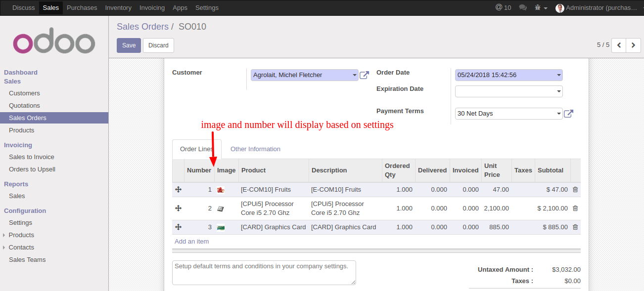
Task: Discard changes to the order
Action: pyautogui.click(x=158, y=45)
